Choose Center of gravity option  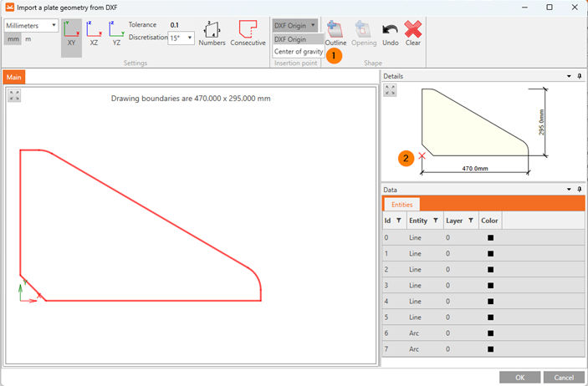[298, 52]
